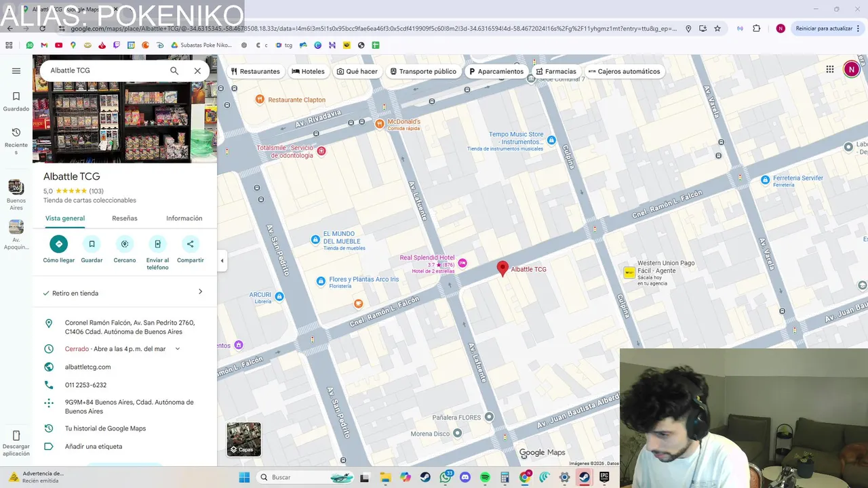Open the albattletcg.com website link
868x488 pixels.
pyautogui.click(x=87, y=367)
